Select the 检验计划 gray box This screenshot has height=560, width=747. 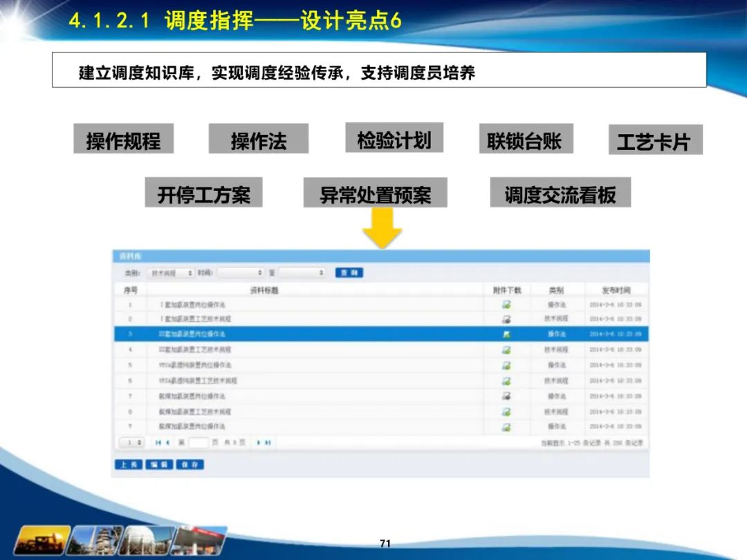394,138
